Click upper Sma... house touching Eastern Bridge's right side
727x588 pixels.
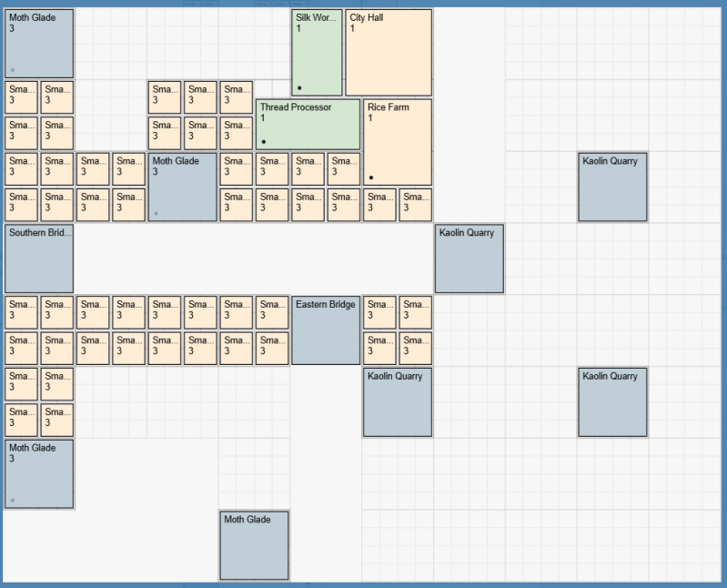[379, 312]
